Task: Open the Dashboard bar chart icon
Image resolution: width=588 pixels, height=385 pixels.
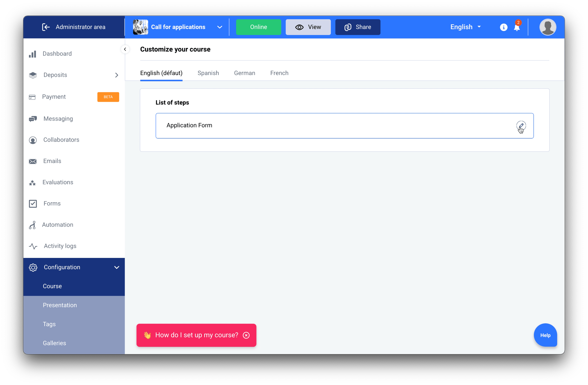Action: [33, 54]
